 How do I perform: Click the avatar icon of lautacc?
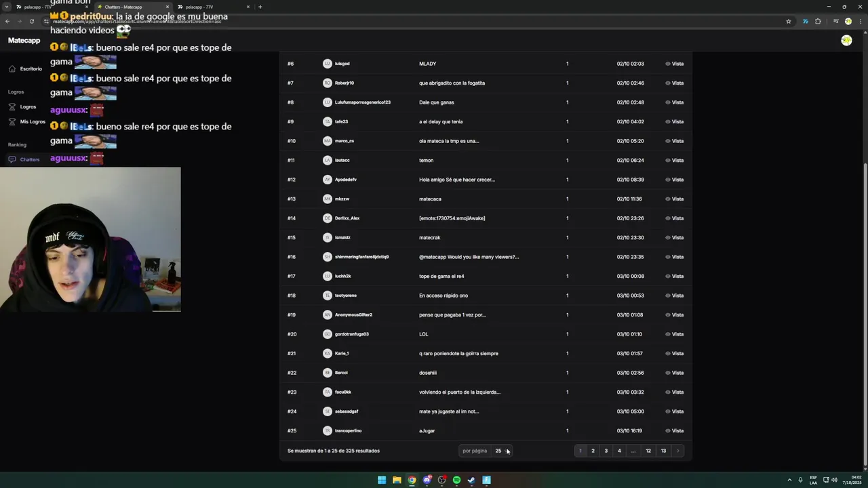[328, 160]
